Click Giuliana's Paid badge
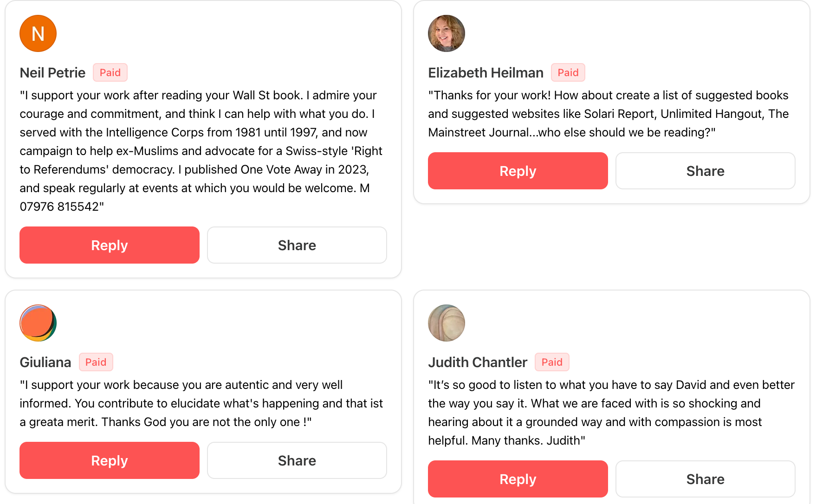 (x=96, y=362)
